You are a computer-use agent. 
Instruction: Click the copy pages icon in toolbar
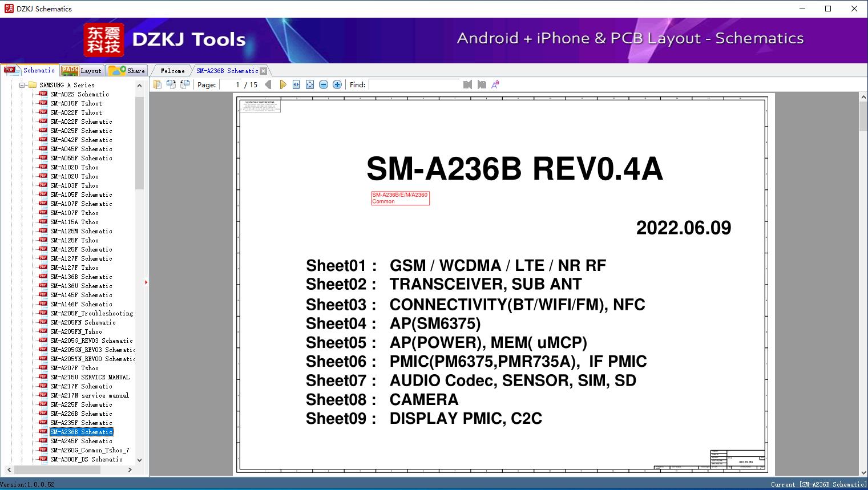(157, 84)
